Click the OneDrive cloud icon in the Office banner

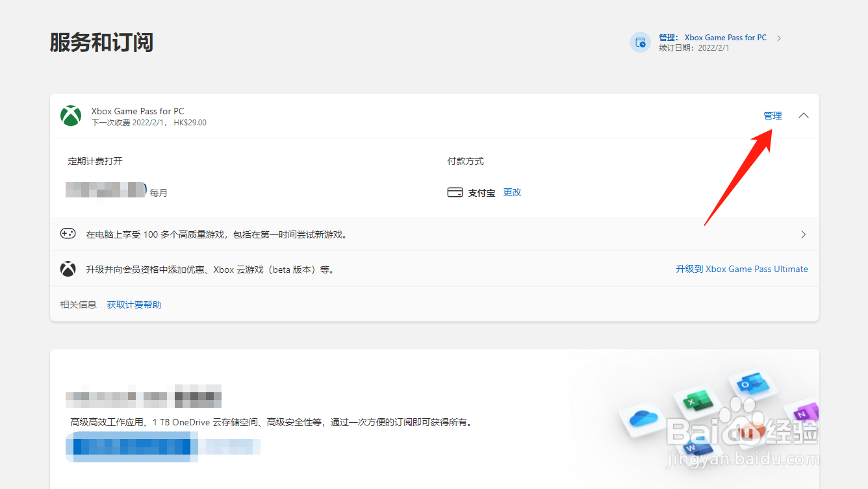point(643,418)
